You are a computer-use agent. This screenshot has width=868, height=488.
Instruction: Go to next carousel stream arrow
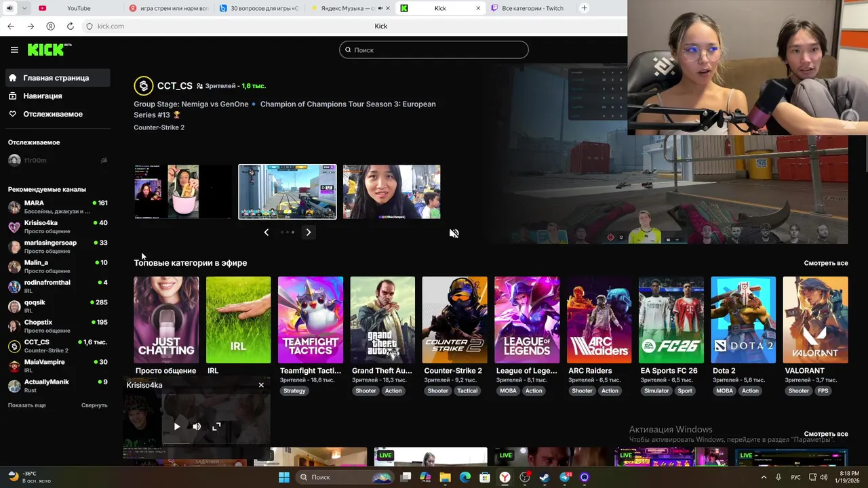(x=309, y=232)
